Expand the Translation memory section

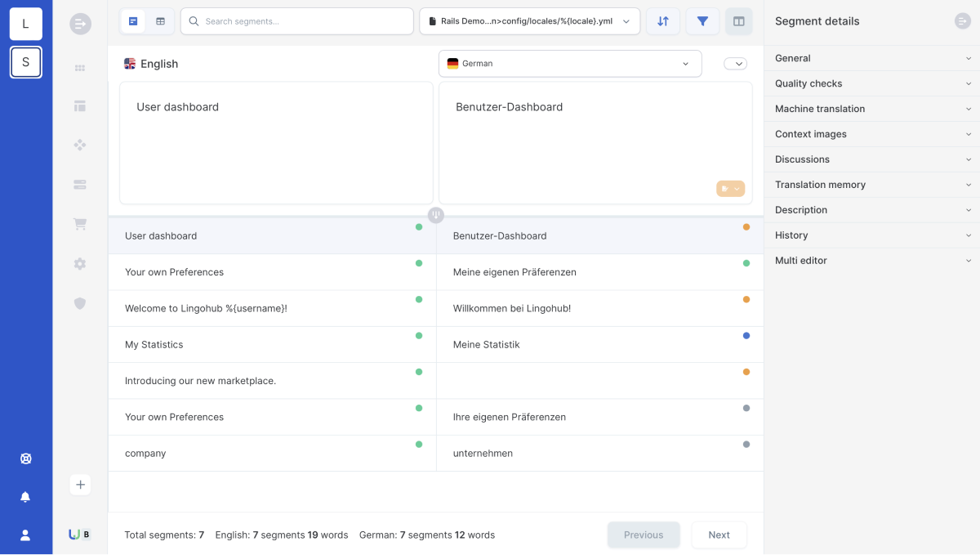872,185
